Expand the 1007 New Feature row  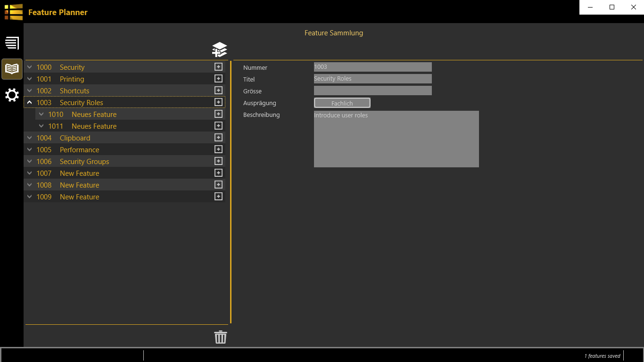[30, 173]
